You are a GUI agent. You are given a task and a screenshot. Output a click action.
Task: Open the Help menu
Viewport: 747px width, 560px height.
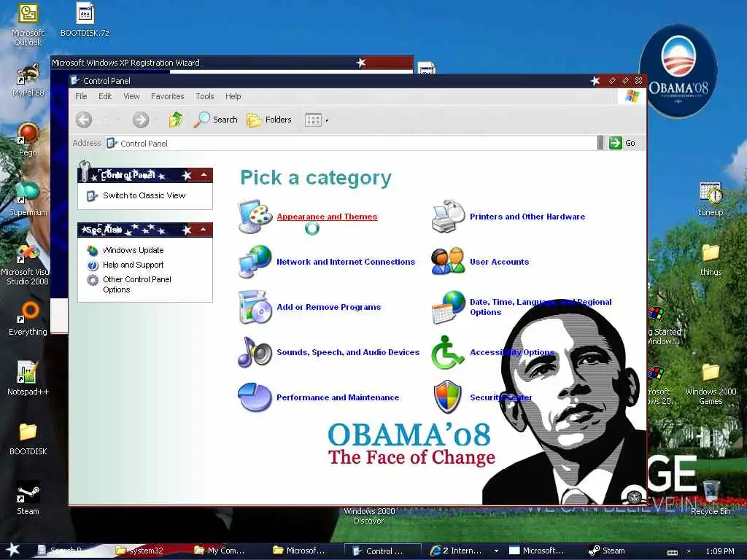point(233,96)
